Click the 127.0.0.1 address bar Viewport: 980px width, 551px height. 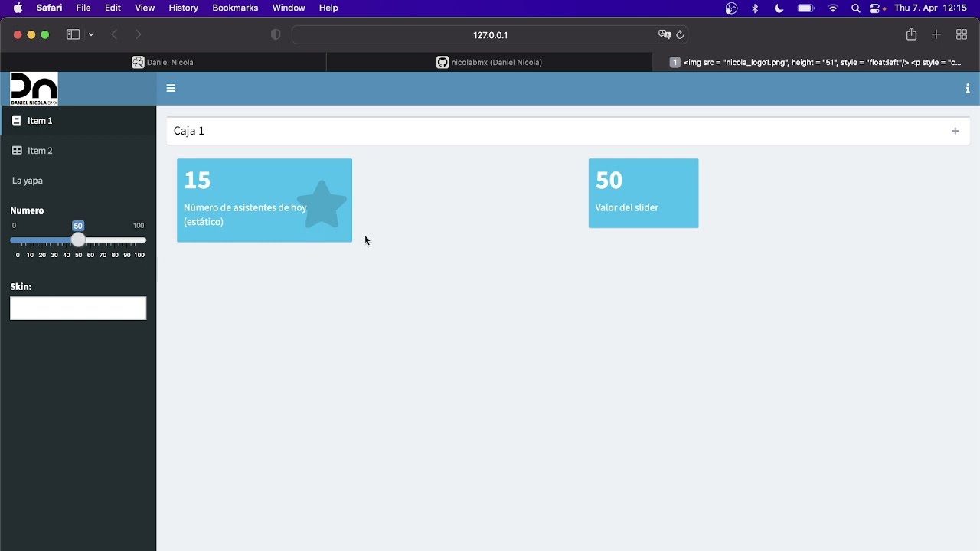click(x=490, y=35)
